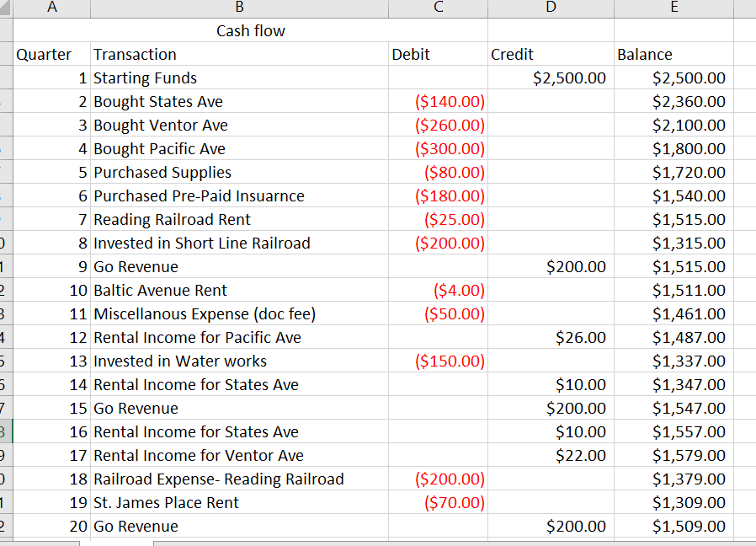Image resolution: width=756 pixels, height=546 pixels.
Task: Click the 'Cash flow' title cell
Action: pos(250,30)
